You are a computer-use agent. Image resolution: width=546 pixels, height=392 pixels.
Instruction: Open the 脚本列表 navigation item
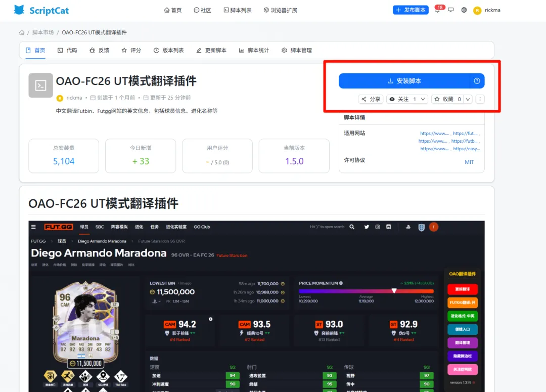[238, 10]
